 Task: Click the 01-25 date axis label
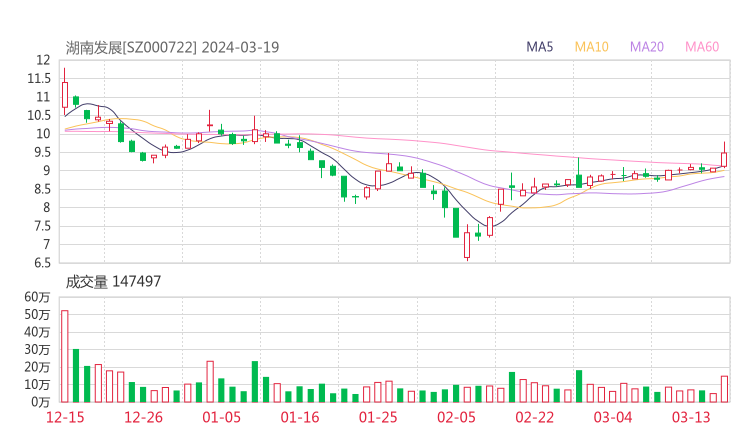pos(378,417)
